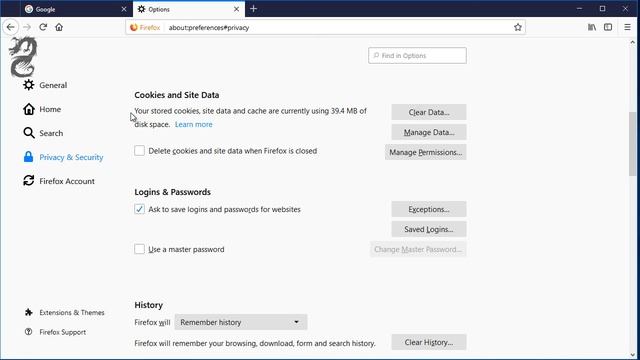Show sidebars icon in toolbar

[x=608, y=27]
